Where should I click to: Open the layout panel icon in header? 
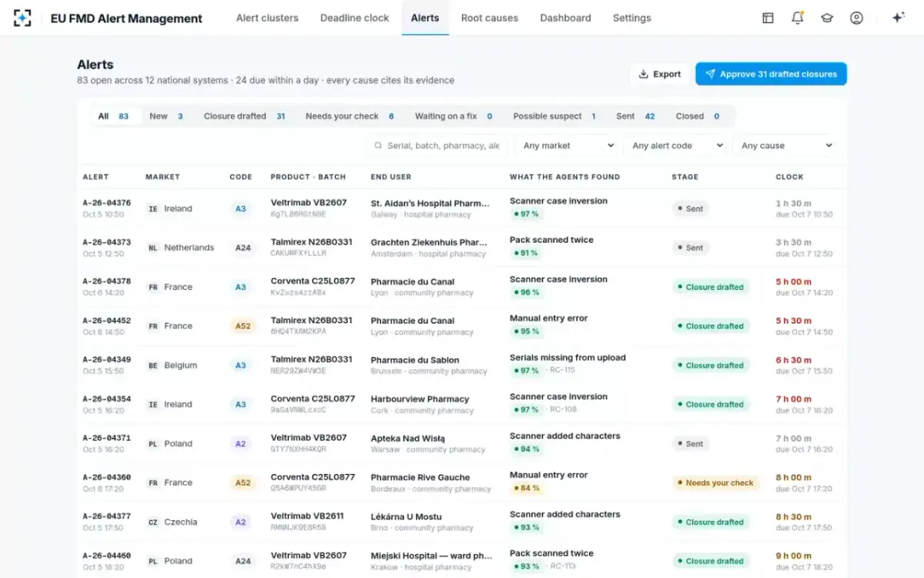pos(768,18)
